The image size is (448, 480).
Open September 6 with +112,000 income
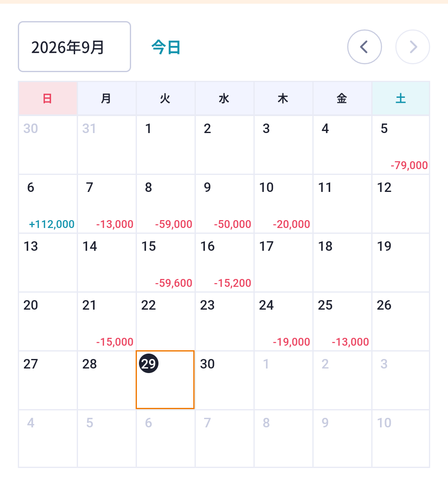(48, 204)
